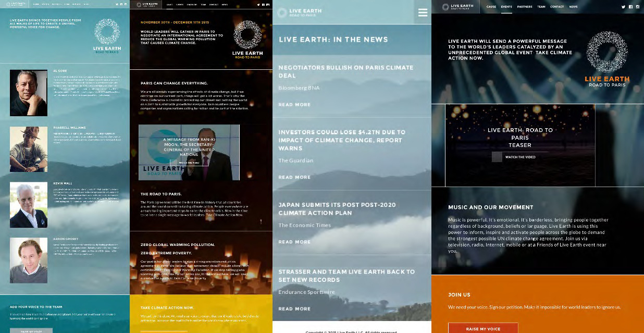This screenshot has height=333, width=644.
Task: Click Pharrell Williams' portrait photo
Action: click(x=29, y=149)
